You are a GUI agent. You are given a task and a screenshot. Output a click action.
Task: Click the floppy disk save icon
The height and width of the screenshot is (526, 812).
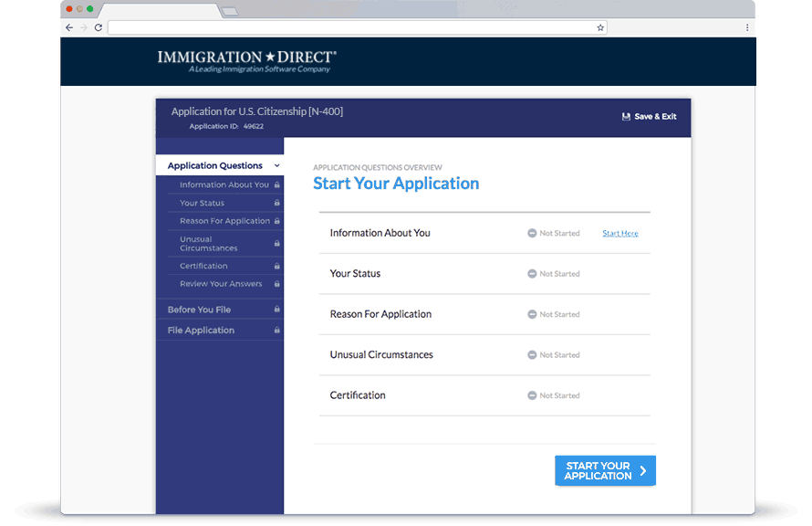coord(626,117)
